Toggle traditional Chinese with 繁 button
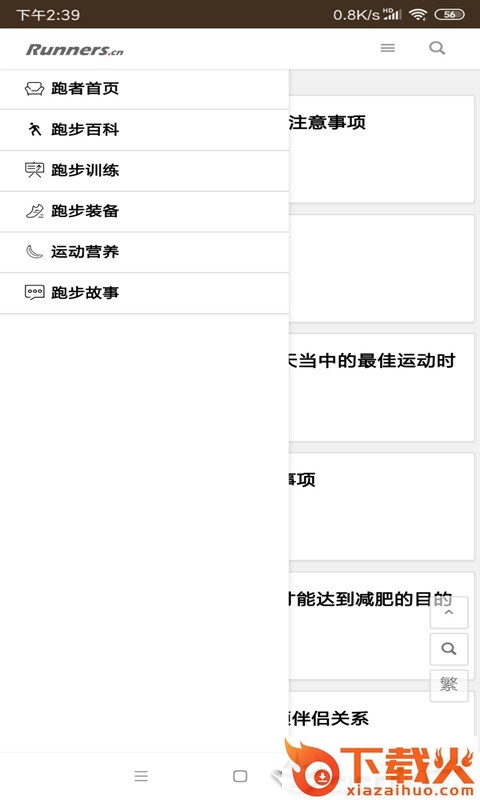480x800 pixels. (449, 684)
